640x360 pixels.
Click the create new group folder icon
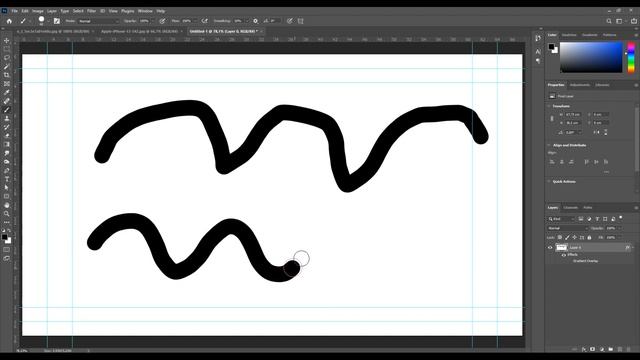[x=611, y=349]
